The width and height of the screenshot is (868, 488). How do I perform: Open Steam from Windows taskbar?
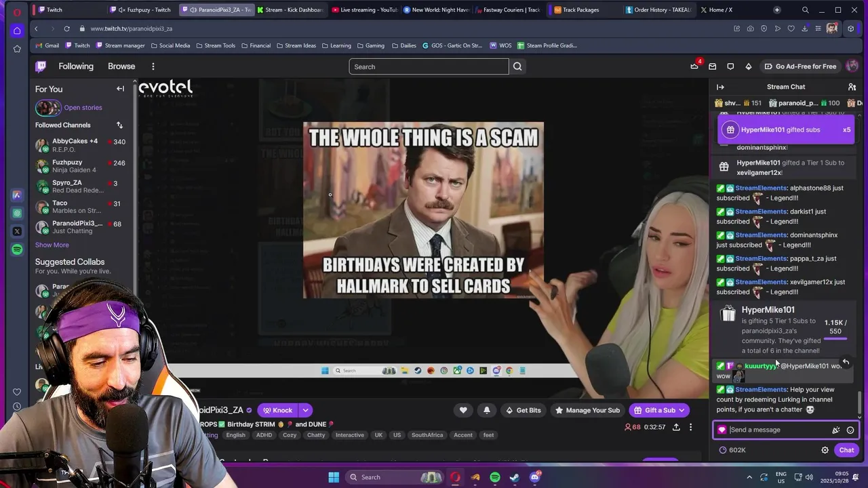pos(515,477)
